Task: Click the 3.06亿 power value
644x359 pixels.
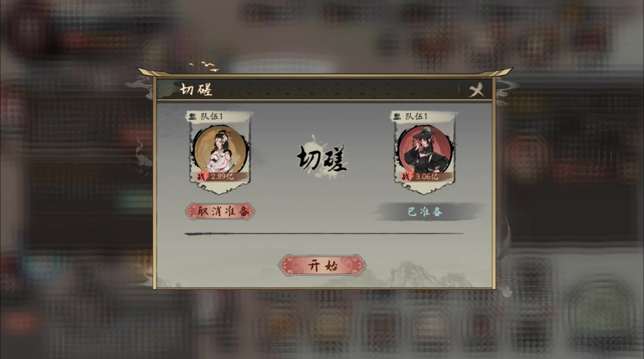Action: click(x=427, y=177)
